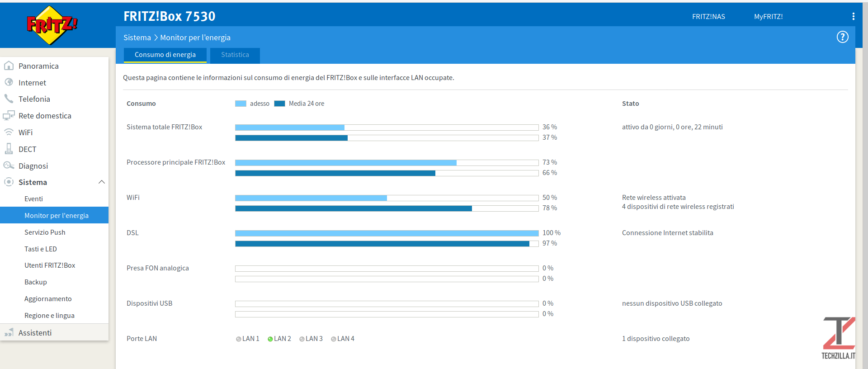Viewport: 868px width, 369px height.
Task: Click the FRITZ!Box 7530 title
Action: pyautogui.click(x=170, y=16)
